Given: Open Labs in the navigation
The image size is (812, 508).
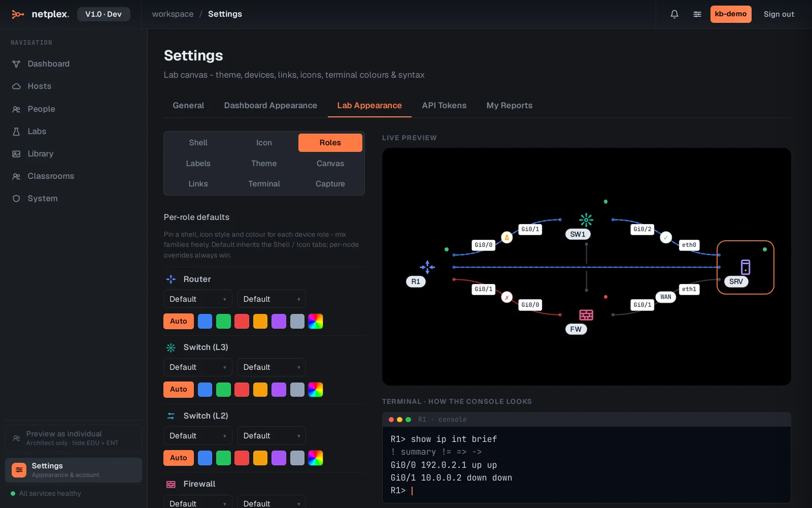Looking at the screenshot, I should pyautogui.click(x=74, y=132).
